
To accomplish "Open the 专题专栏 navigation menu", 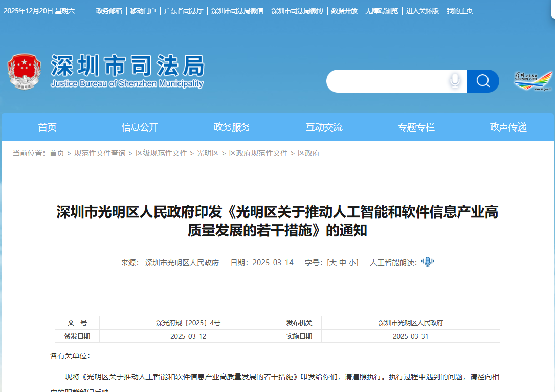I will (x=416, y=127).
